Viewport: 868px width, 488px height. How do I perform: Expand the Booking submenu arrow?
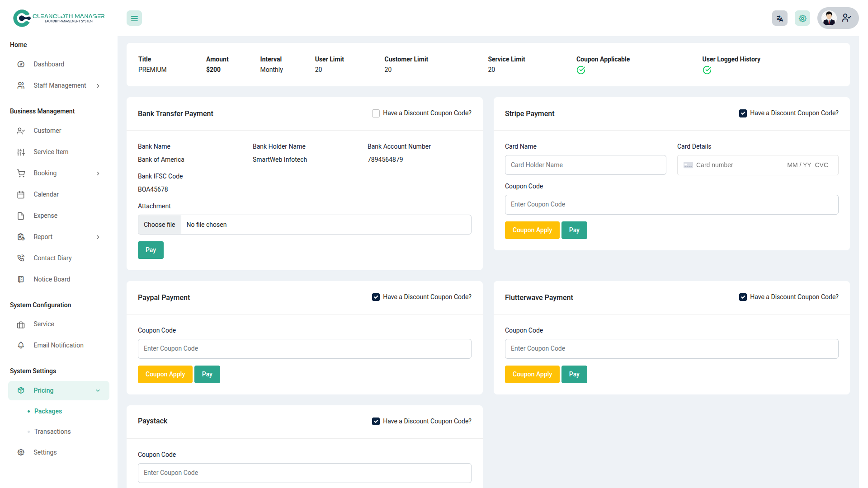point(98,174)
